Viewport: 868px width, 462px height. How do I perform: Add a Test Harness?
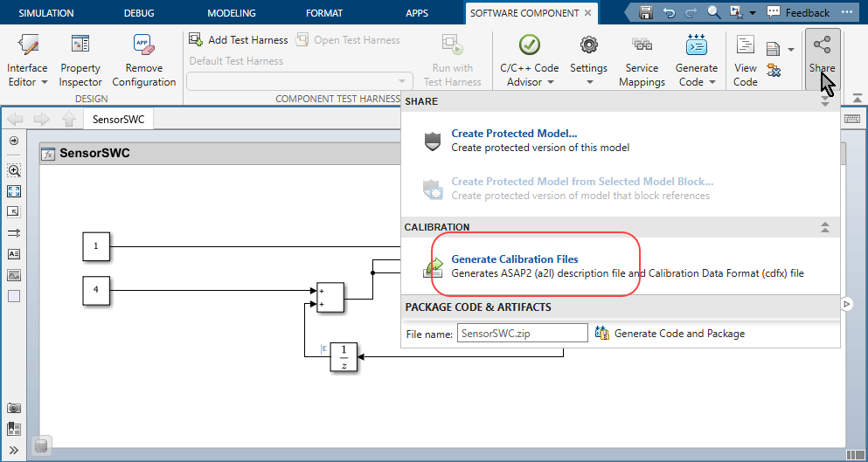(x=239, y=40)
